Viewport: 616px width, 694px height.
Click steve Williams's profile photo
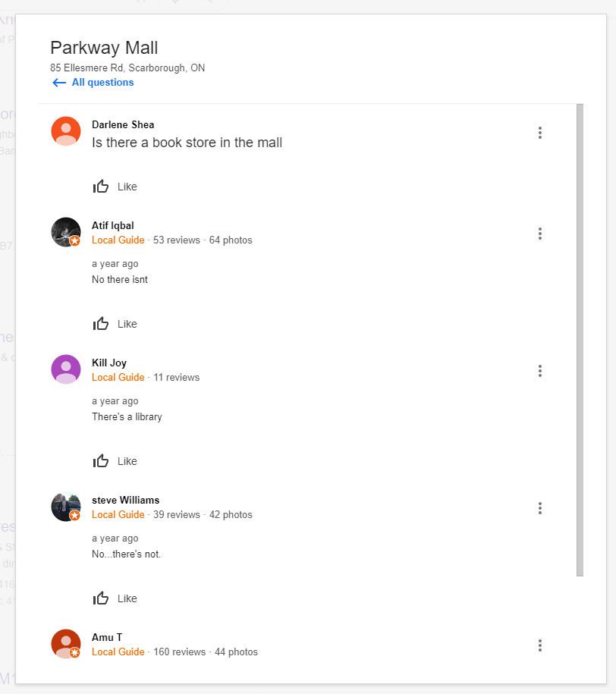(x=66, y=507)
